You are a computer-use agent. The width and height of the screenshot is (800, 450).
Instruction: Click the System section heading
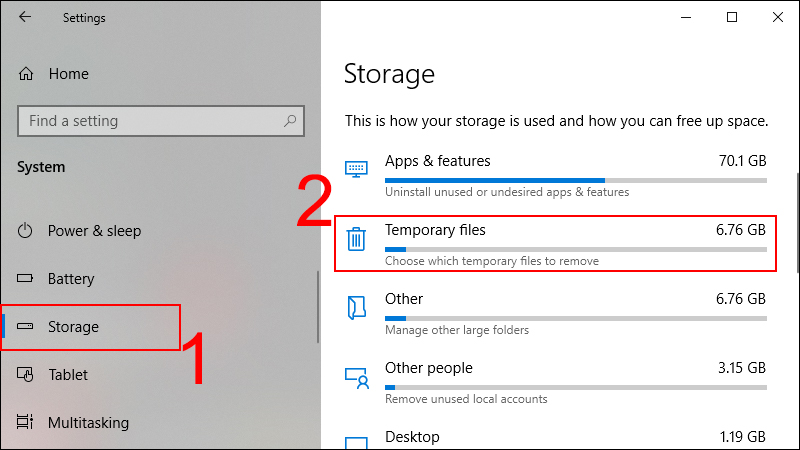pyautogui.click(x=41, y=167)
